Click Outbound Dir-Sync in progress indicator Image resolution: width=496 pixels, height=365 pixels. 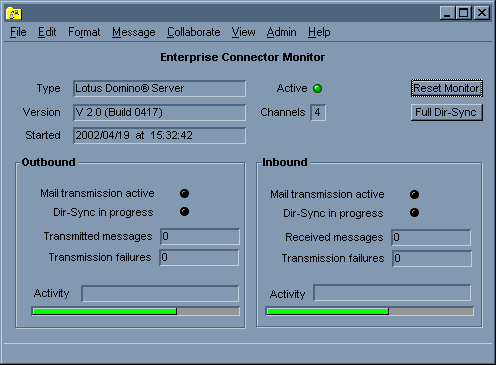[184, 212]
